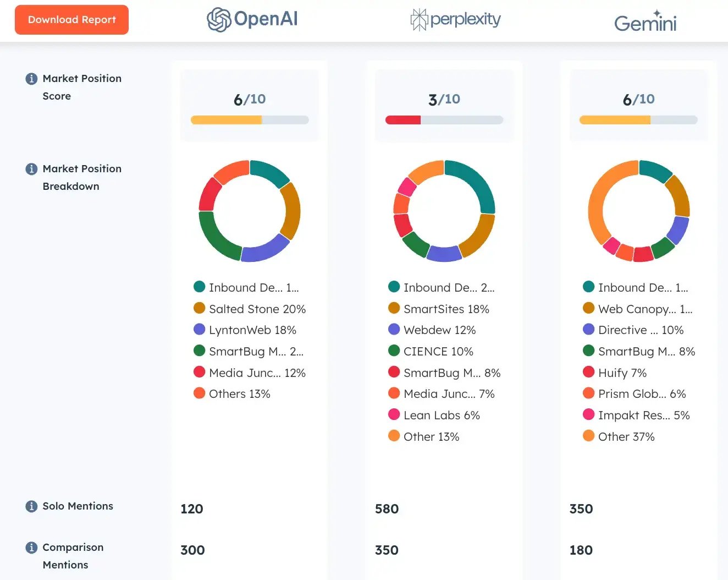Click Media Junc... 12% in OpenAI legend
The image size is (728, 580).
click(257, 373)
